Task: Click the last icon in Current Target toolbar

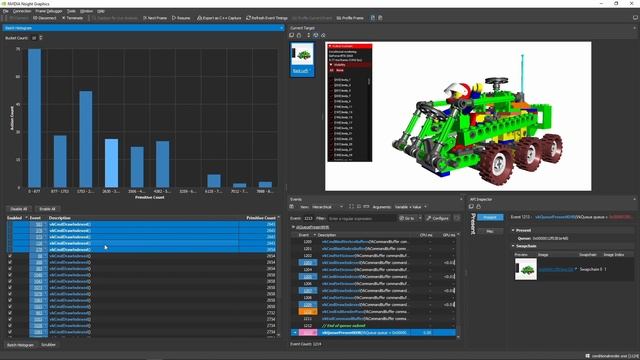Action: click(323, 36)
